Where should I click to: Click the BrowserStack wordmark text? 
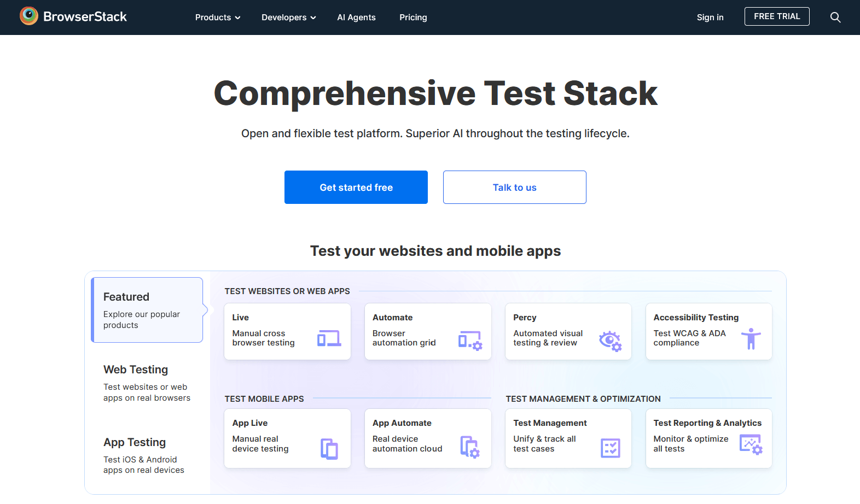click(85, 17)
